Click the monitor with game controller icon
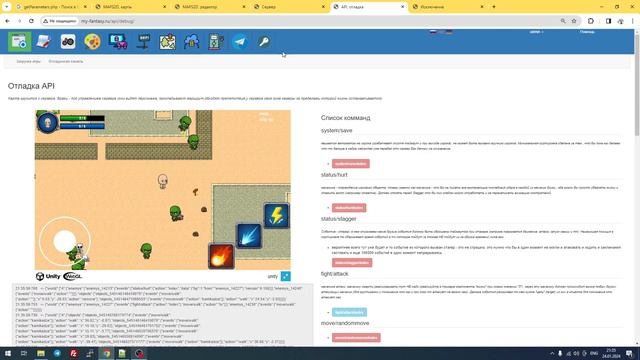This screenshot has width=640, height=360. click(118, 42)
